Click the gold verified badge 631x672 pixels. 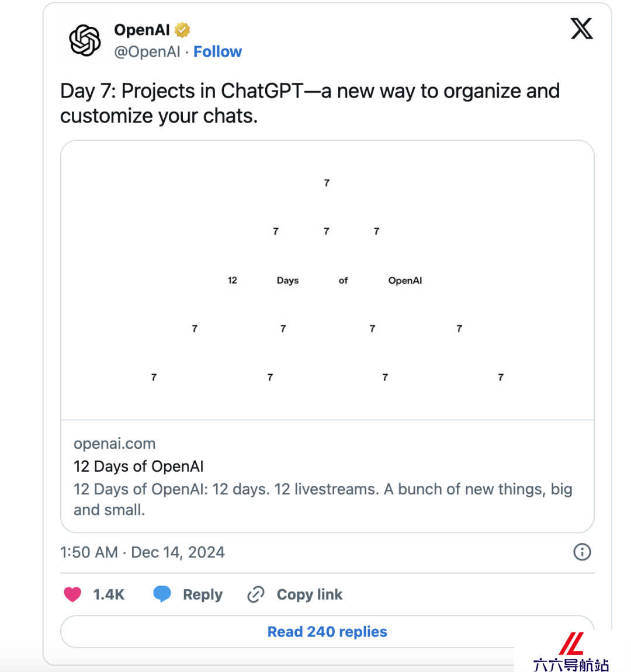(182, 30)
